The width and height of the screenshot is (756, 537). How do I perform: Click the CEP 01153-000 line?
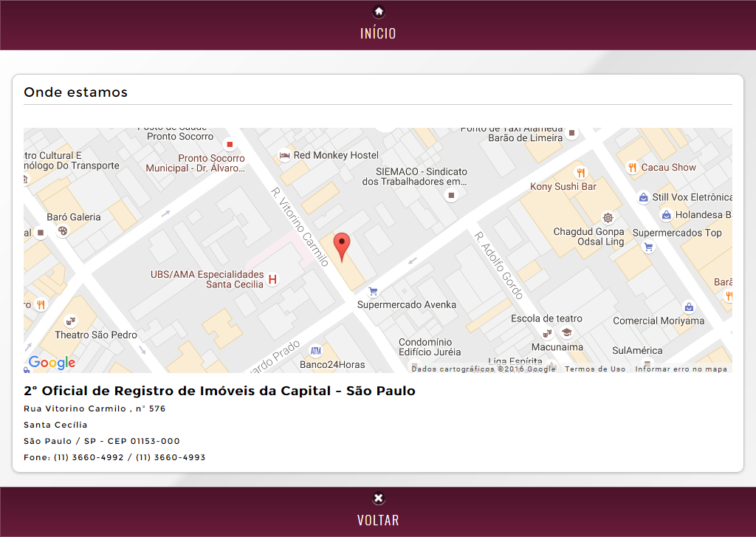tap(102, 441)
